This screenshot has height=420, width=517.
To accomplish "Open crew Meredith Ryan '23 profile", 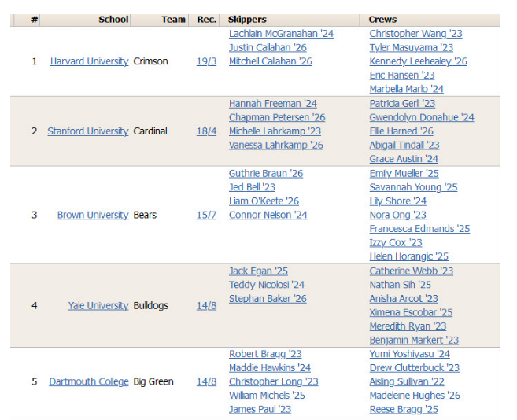I will point(408,326).
